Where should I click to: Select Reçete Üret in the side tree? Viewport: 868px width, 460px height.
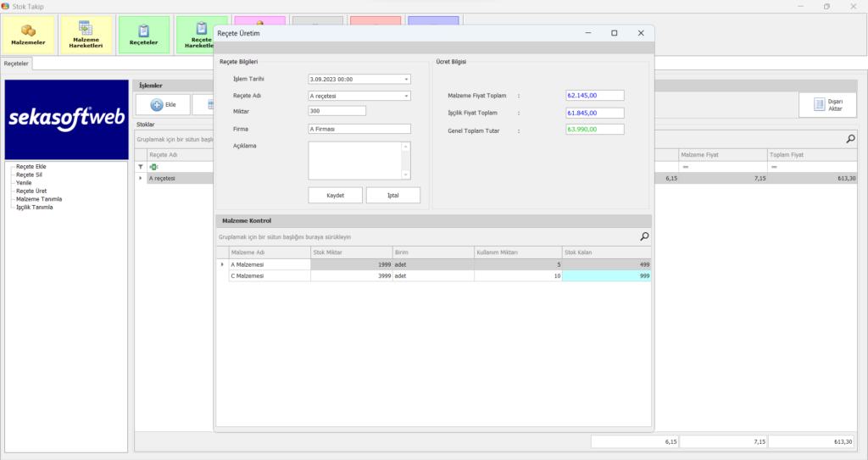point(31,191)
